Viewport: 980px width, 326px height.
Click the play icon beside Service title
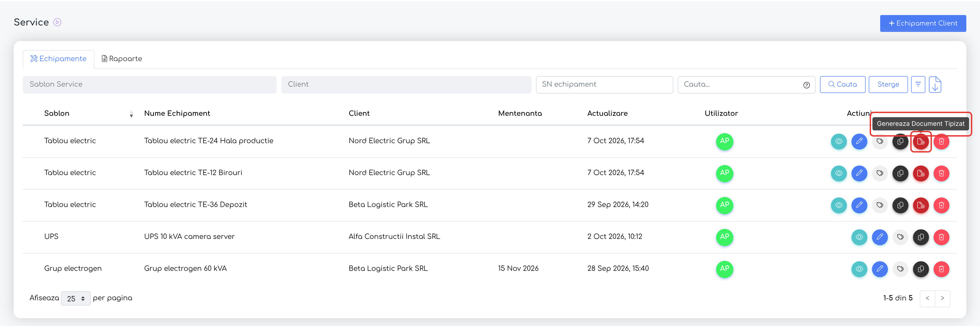[57, 22]
